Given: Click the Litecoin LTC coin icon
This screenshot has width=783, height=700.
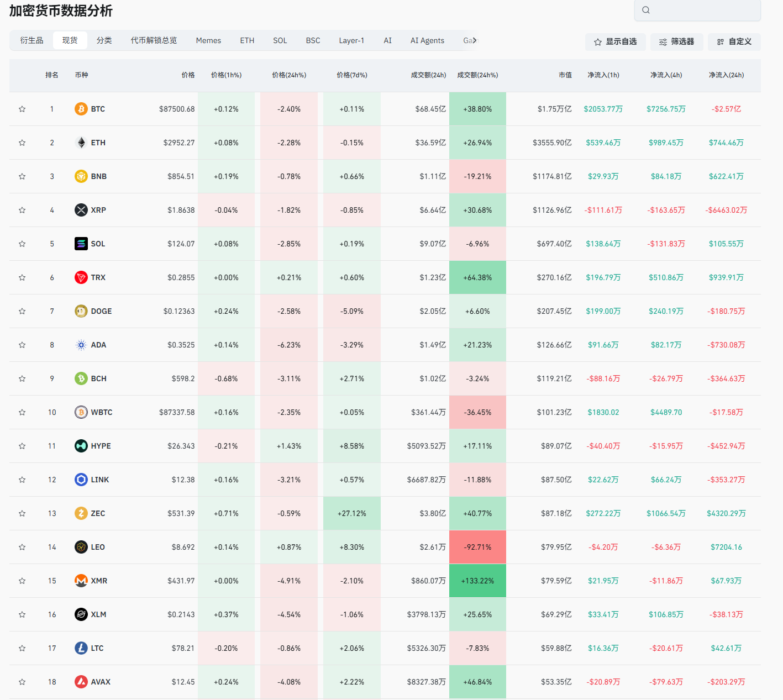Looking at the screenshot, I should click(x=81, y=648).
